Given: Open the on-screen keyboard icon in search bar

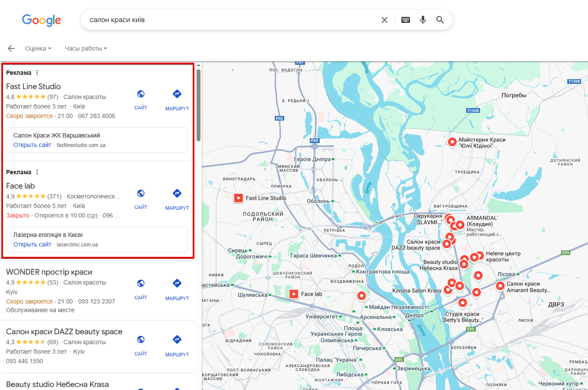Looking at the screenshot, I should [405, 19].
